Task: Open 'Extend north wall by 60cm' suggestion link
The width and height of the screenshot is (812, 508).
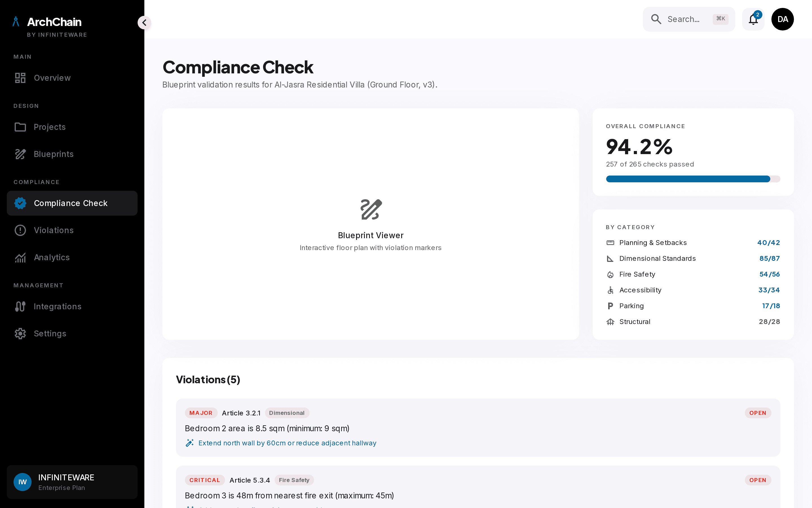Action: click(287, 443)
